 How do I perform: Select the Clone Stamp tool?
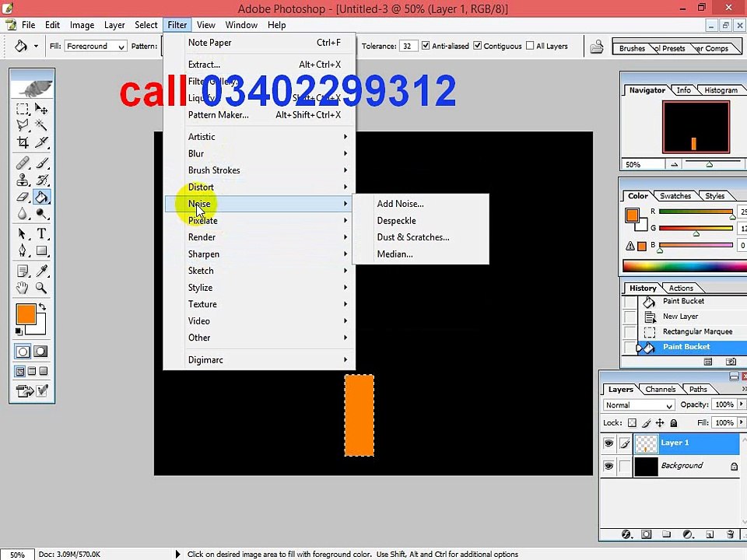[23, 180]
